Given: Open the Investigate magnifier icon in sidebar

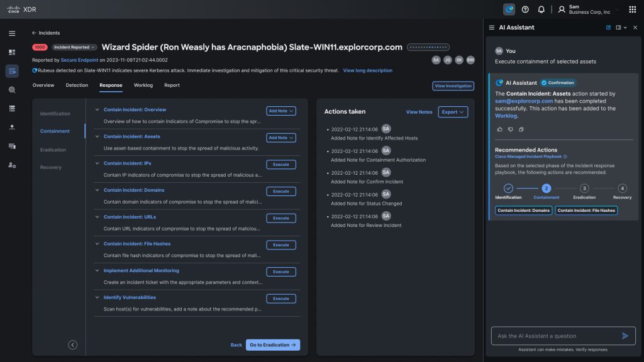Looking at the screenshot, I should pos(12,90).
